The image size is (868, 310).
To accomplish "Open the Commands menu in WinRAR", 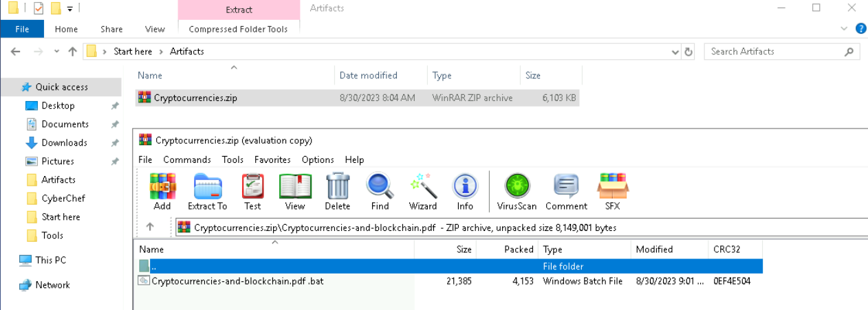I will pyautogui.click(x=187, y=159).
